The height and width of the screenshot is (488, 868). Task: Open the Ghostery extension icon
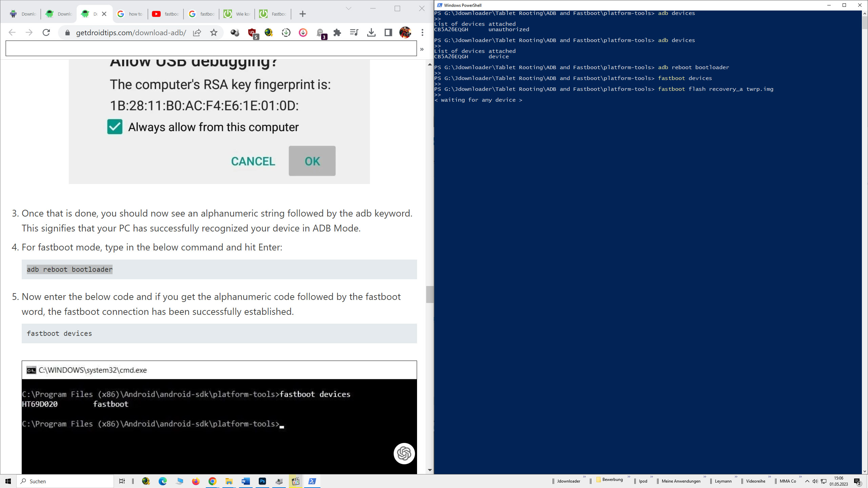pos(320,33)
